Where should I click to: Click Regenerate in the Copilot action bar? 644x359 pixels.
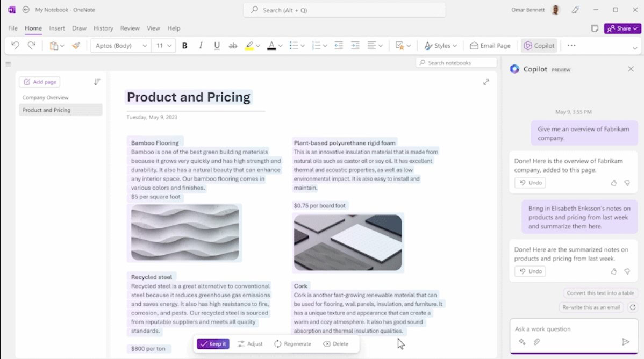[292, 344]
